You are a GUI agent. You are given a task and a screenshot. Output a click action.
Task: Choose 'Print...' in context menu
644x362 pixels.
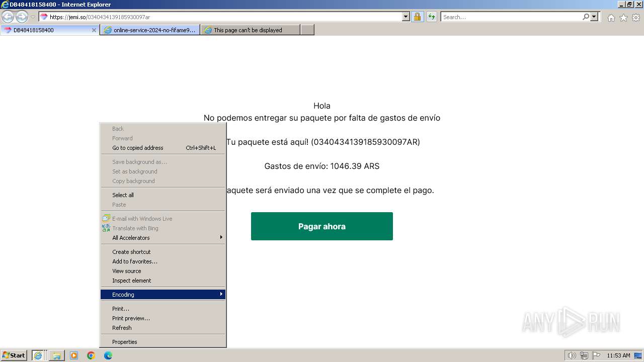point(163,309)
